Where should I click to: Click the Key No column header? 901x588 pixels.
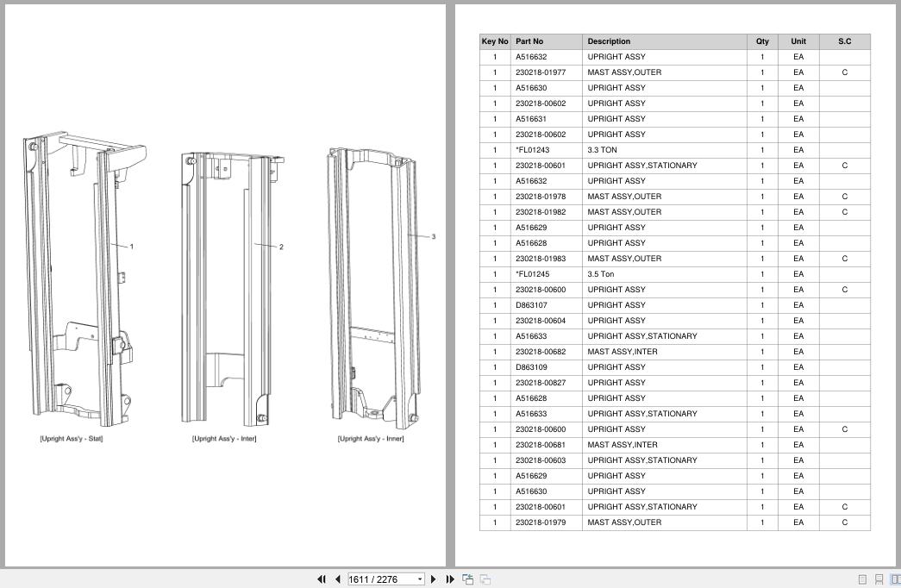click(495, 41)
